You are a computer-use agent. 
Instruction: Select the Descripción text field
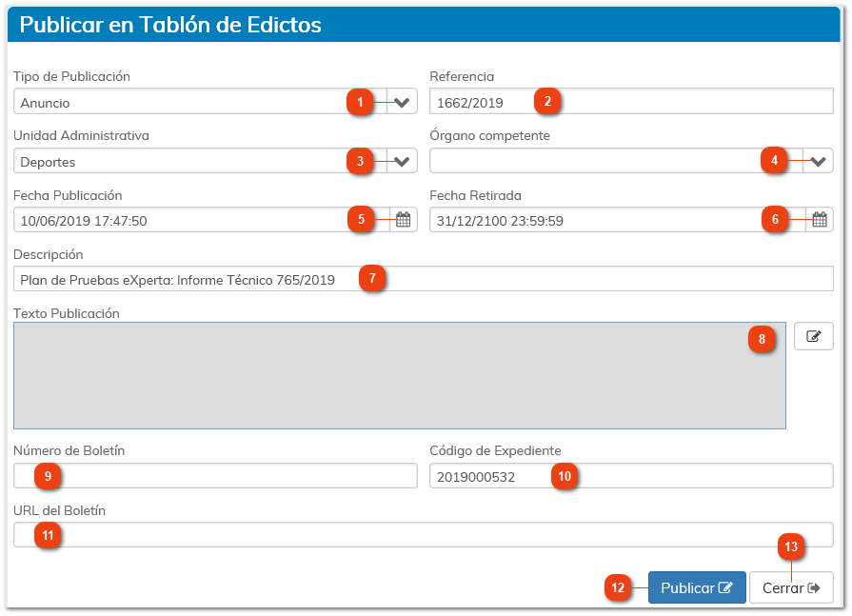click(476, 278)
